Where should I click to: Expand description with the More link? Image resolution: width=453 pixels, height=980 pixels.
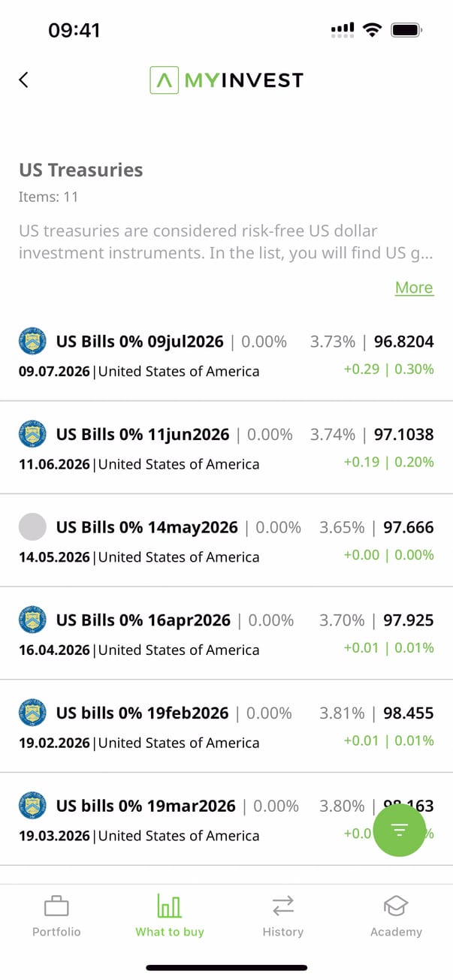pos(414,288)
